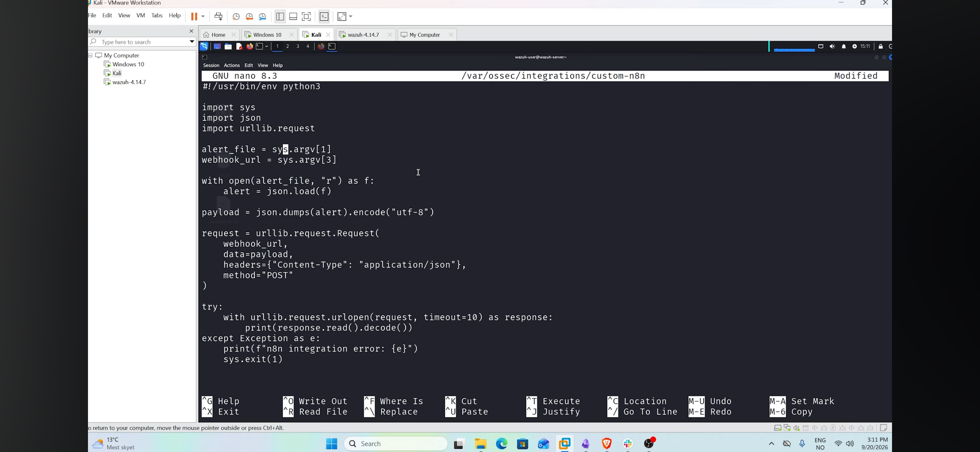
Task: Toggle the thumbnail bar view
Action: (x=293, y=16)
